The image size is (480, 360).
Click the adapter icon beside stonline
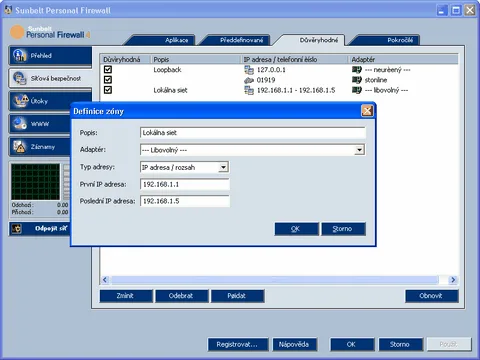357,80
